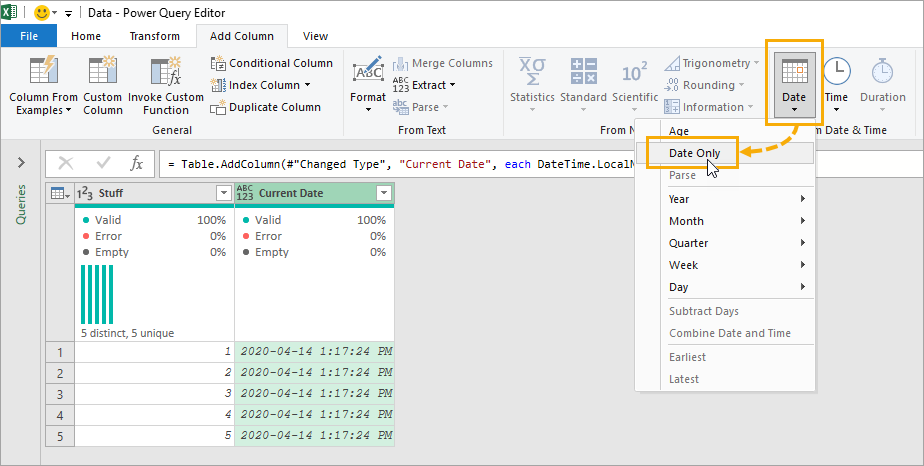Viewport: 924px width, 466px height.
Task: Expand the Queries pane chevron
Action: (x=21, y=162)
